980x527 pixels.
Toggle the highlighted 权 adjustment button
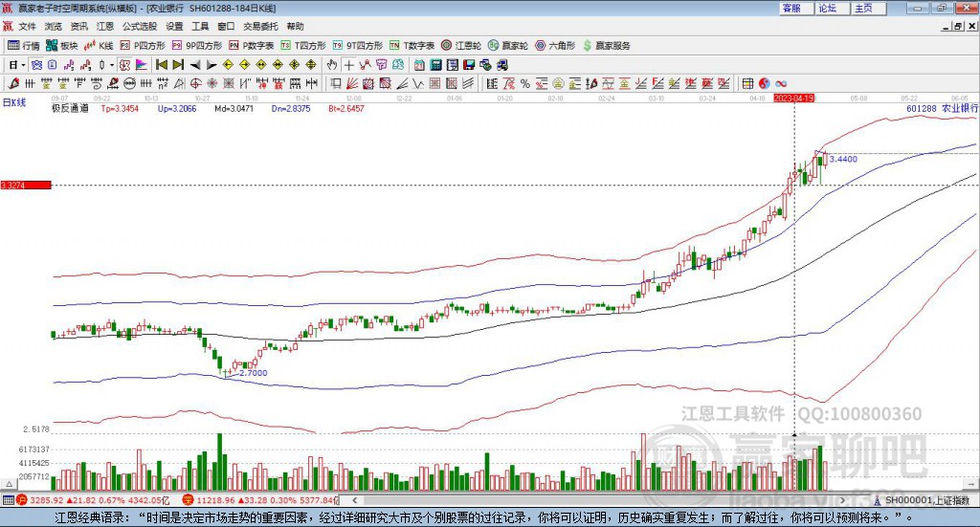tap(125, 64)
